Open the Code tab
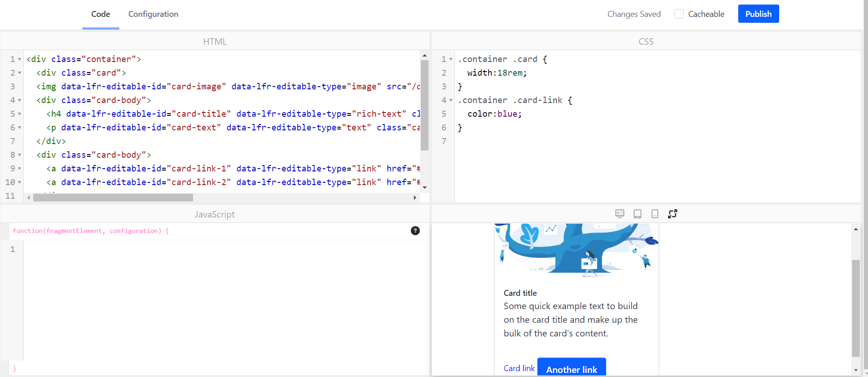 (x=101, y=14)
